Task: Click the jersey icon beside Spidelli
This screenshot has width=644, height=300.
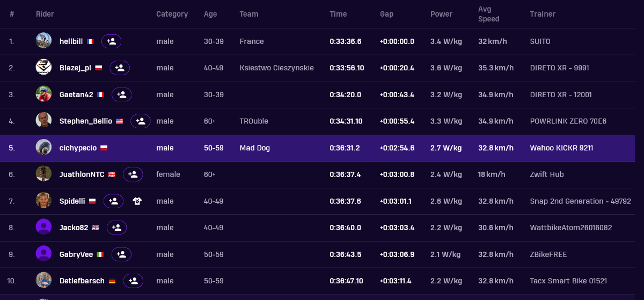Action: pos(137,201)
